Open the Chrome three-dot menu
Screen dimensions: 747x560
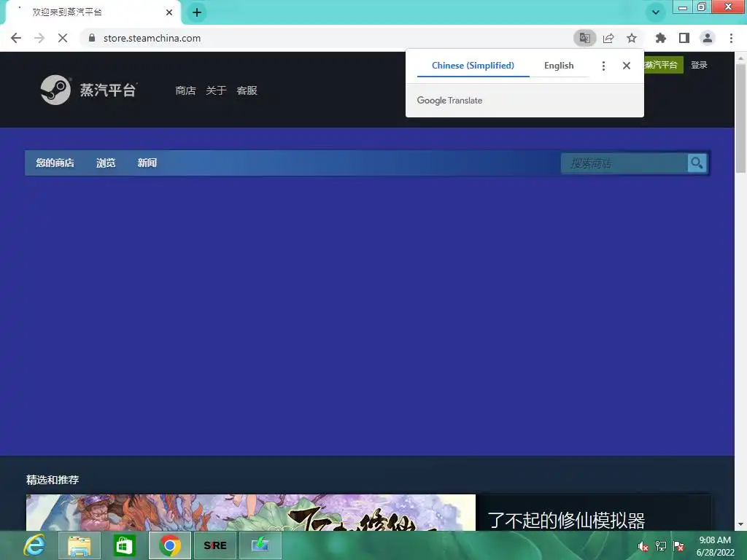731,38
